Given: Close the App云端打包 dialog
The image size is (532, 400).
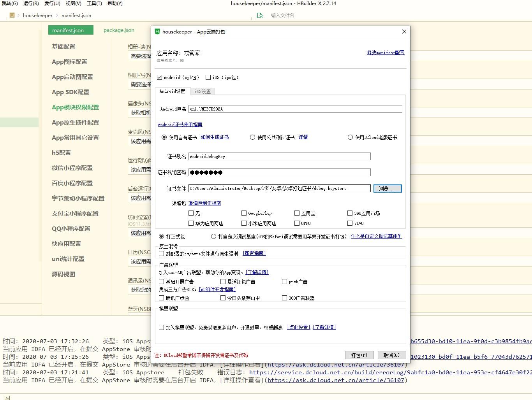Looking at the screenshot, I should (404, 32).
